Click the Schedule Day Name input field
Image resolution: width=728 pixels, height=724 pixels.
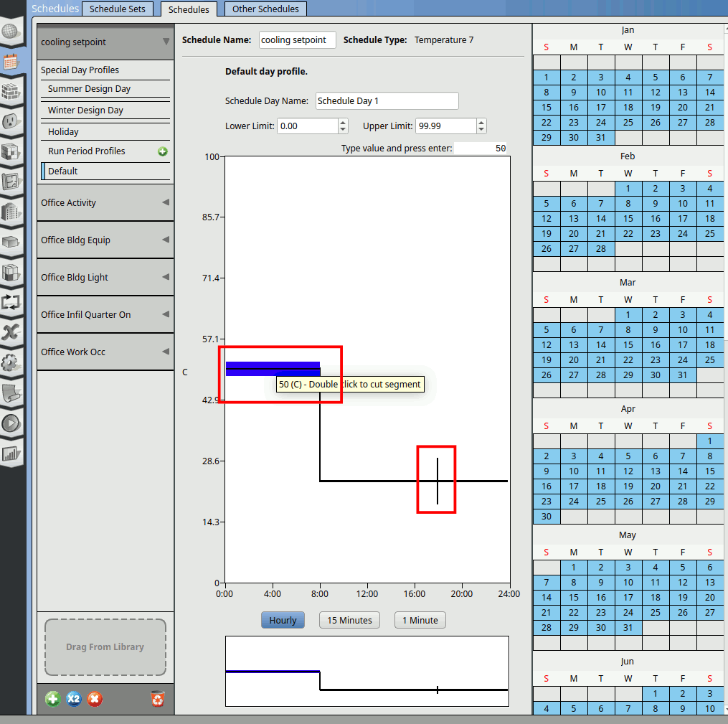(387, 101)
